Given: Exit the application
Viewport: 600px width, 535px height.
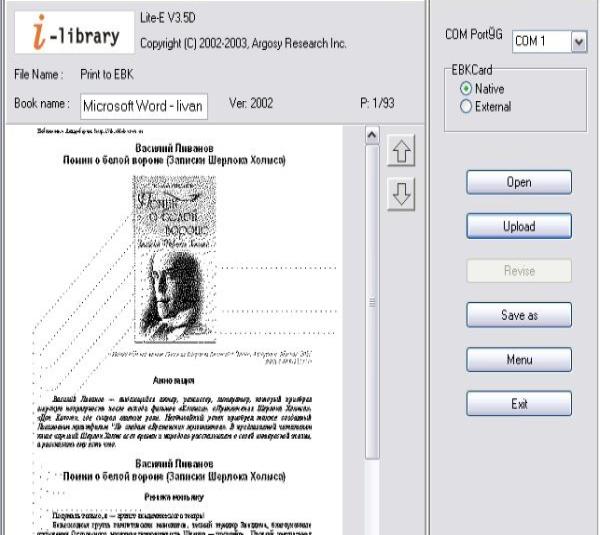Looking at the screenshot, I should (x=519, y=403).
